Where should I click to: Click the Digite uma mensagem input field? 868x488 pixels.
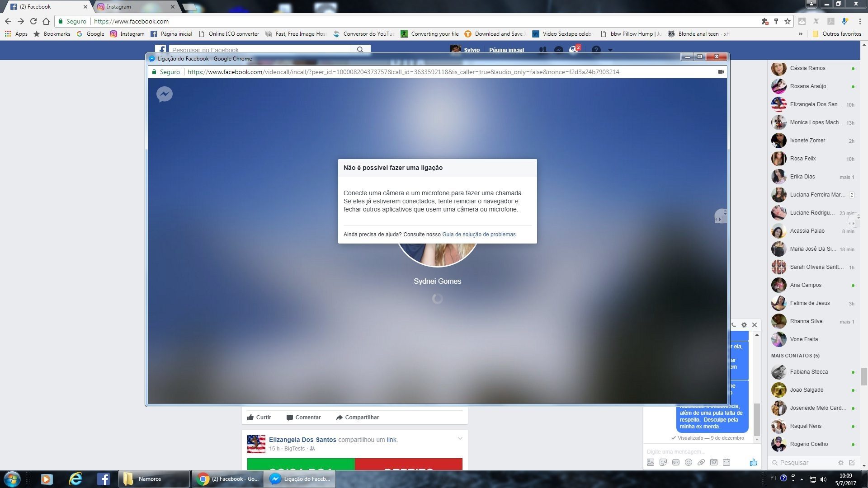coord(701,452)
